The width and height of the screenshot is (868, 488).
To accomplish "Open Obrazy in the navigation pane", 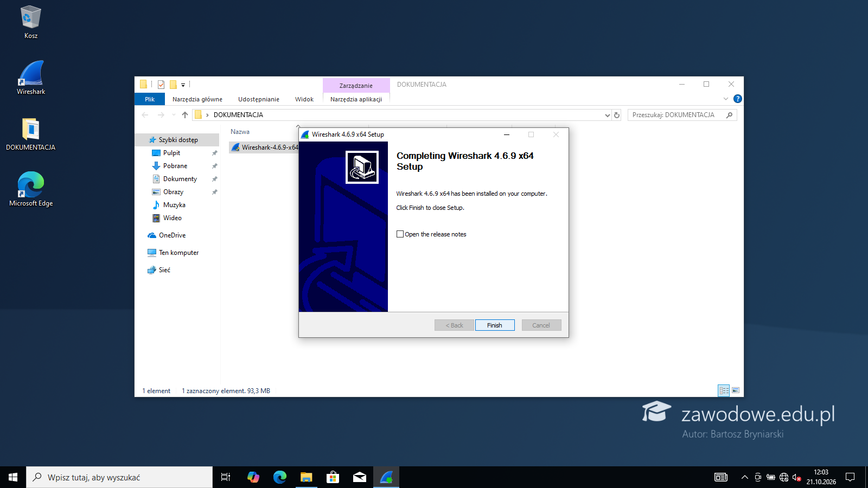I will (x=173, y=192).
